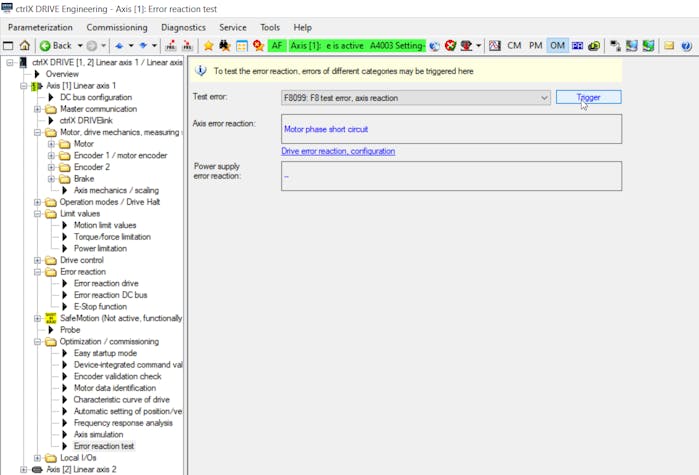Screen dimensions: 699x475
Task: Collapse the Axis [1] Linear axis 1 node
Action: [24, 86]
